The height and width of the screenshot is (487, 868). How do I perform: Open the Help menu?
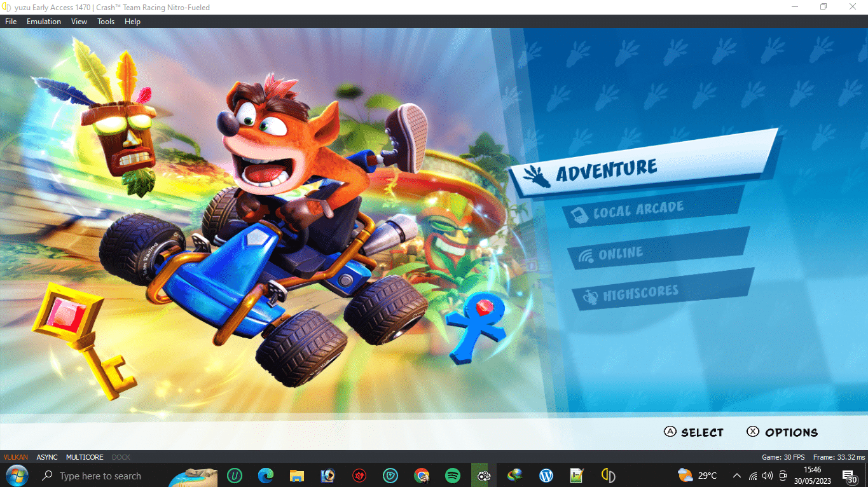coord(133,22)
